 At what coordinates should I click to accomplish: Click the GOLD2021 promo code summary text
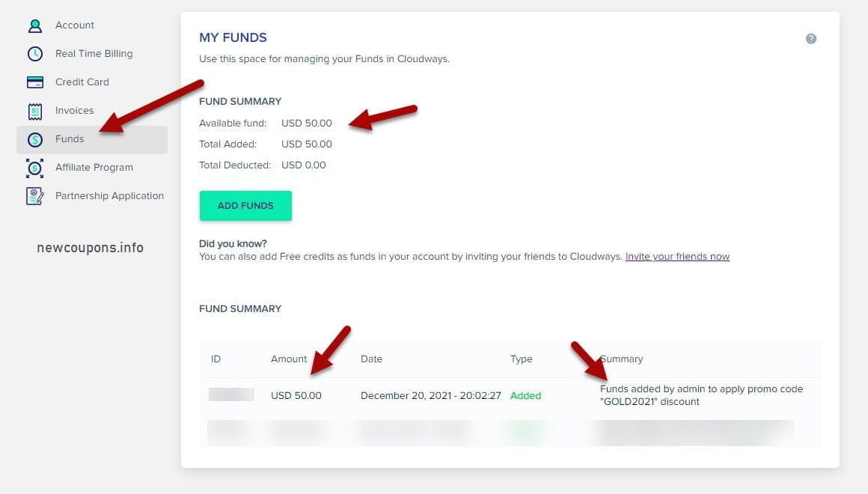pos(701,394)
